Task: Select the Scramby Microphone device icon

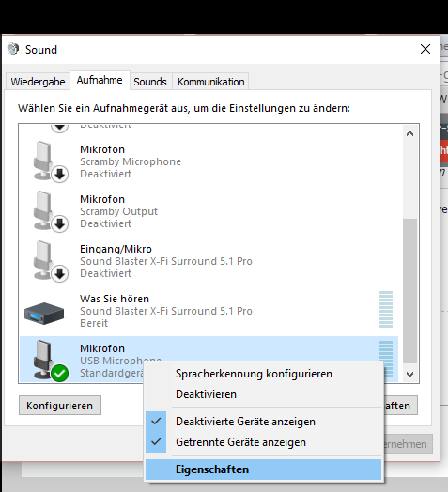Action: [50, 161]
